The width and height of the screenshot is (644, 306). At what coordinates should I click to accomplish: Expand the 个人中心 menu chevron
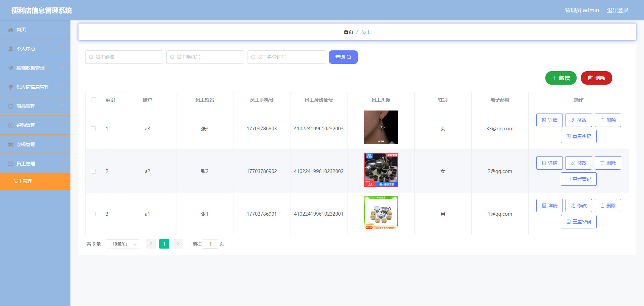62,48
